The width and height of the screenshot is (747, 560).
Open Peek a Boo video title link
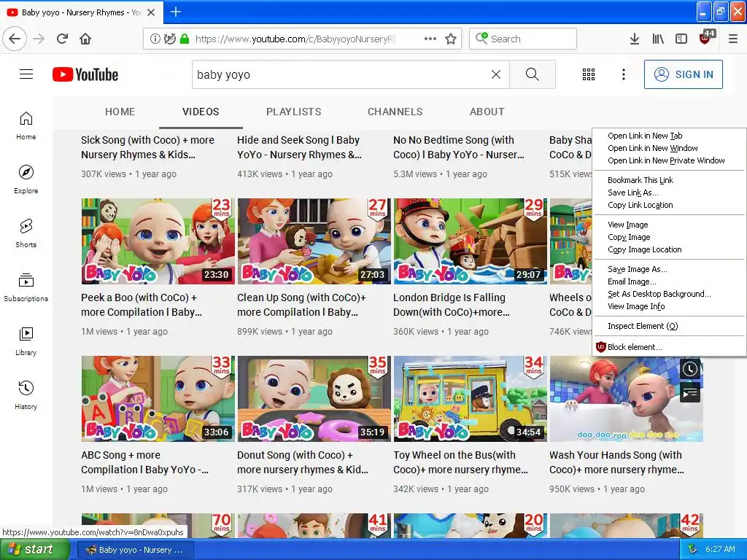[142, 305]
